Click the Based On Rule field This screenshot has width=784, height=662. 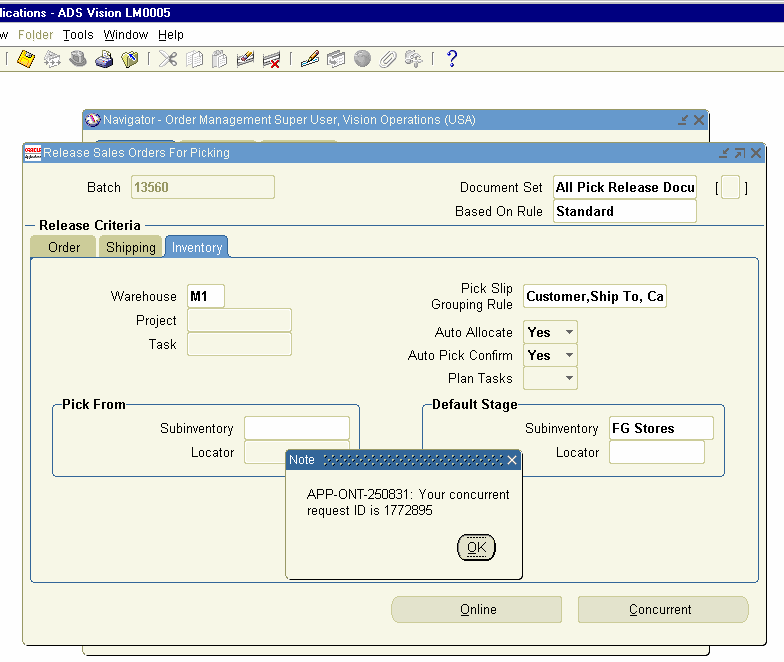[625, 211]
